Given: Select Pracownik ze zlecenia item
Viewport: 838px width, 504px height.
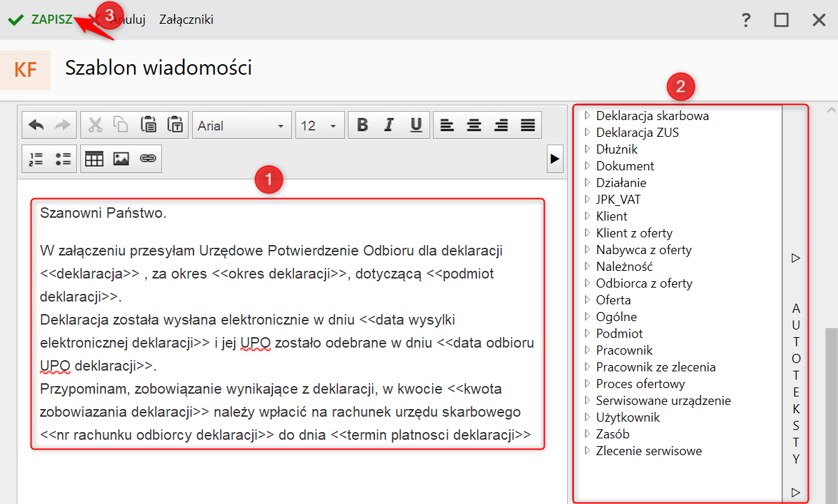Looking at the screenshot, I should pos(656,367).
